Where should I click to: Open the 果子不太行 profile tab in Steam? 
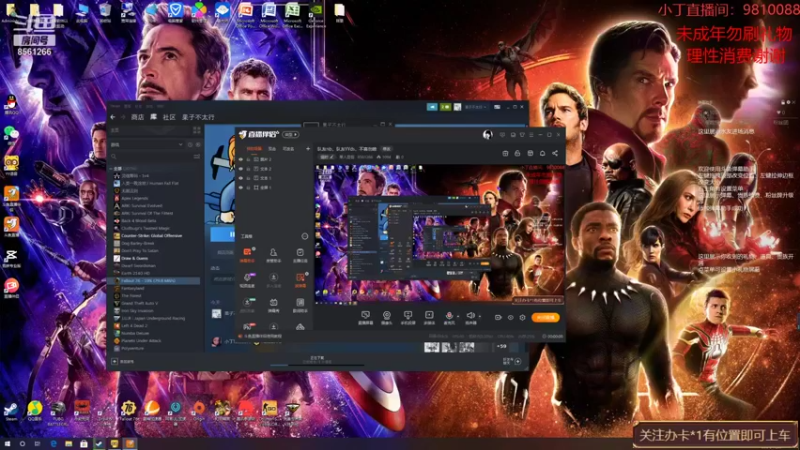[198, 117]
